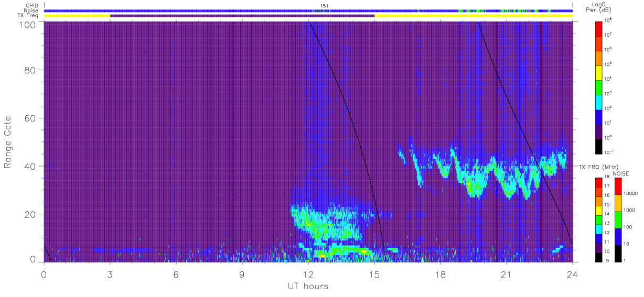Click x-axis tick label '18'
This screenshot has height=297, width=644.
point(441,274)
